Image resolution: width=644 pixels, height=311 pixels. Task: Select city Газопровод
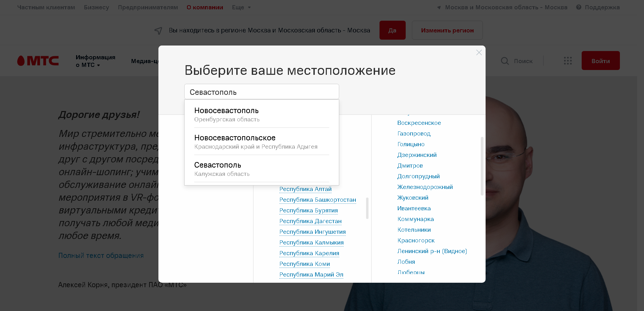[414, 133]
